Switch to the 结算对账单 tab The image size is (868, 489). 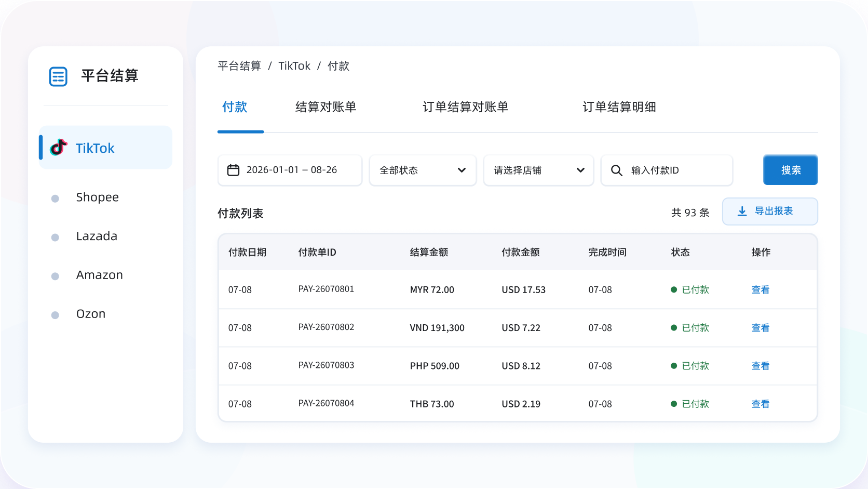325,107
